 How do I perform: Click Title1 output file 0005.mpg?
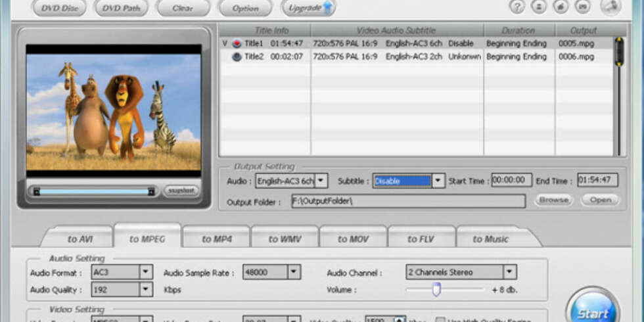[x=576, y=43]
